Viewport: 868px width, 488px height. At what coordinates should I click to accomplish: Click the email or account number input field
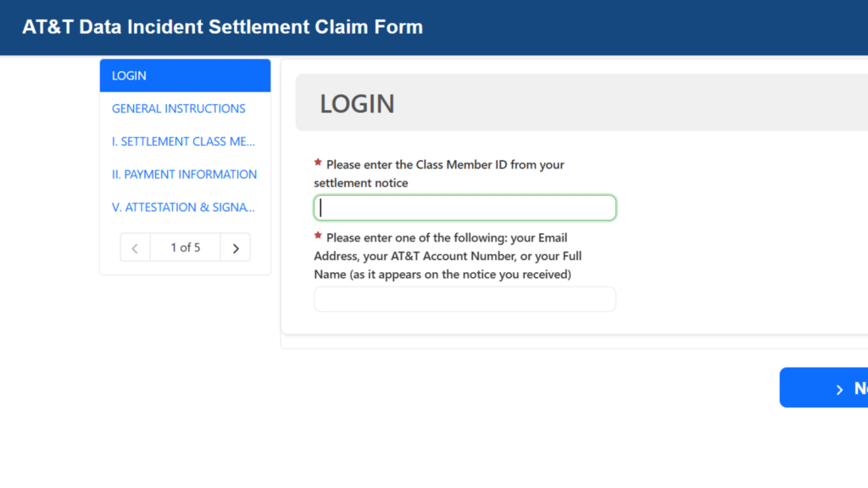(x=465, y=298)
